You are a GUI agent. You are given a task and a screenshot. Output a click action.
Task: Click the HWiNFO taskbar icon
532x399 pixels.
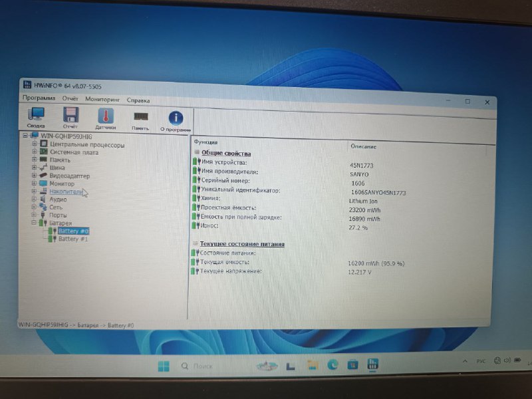(x=373, y=364)
